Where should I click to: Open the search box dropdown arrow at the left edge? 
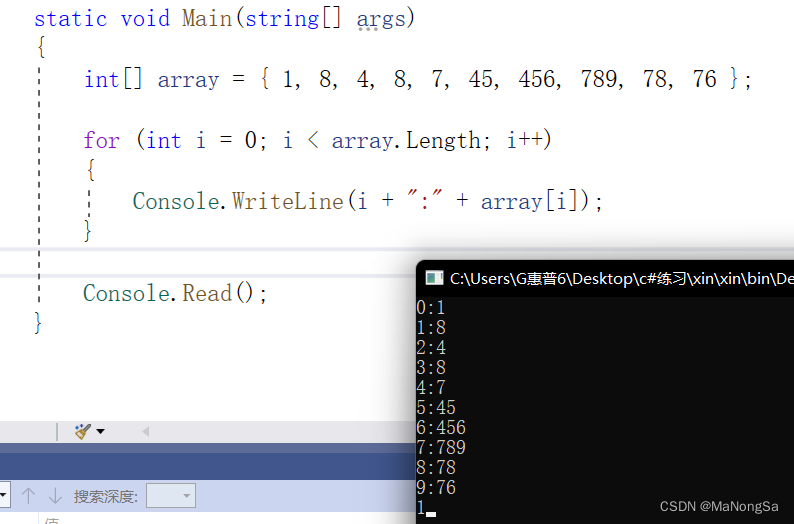tap(3, 496)
